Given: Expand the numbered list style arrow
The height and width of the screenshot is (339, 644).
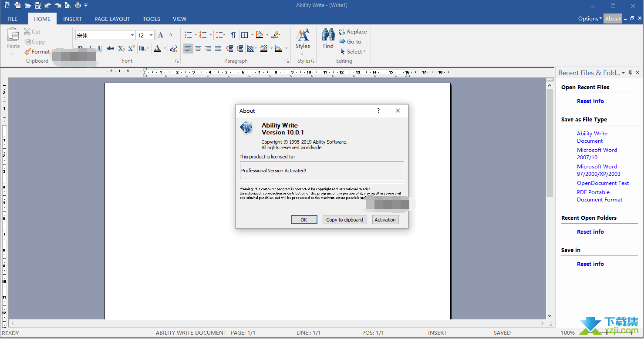Looking at the screenshot, I should click(210, 35).
